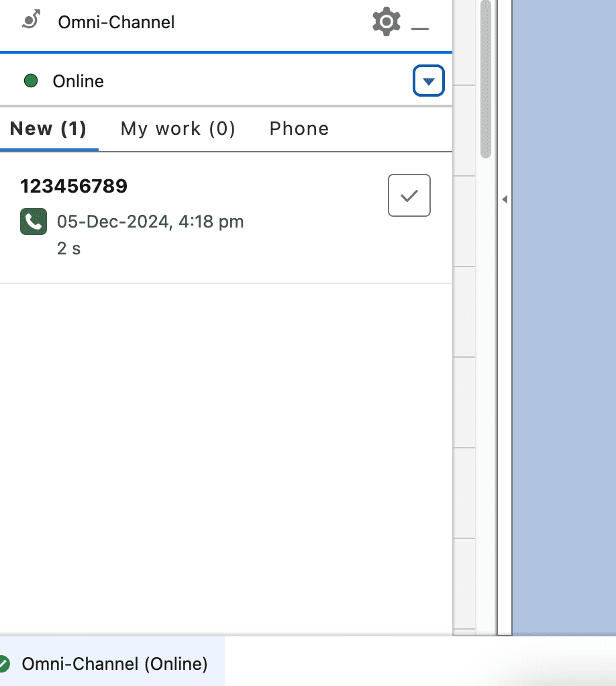Click the Omni-Channel (Online) utility bar item
The width and height of the screenshot is (616, 686).
pyautogui.click(x=115, y=665)
